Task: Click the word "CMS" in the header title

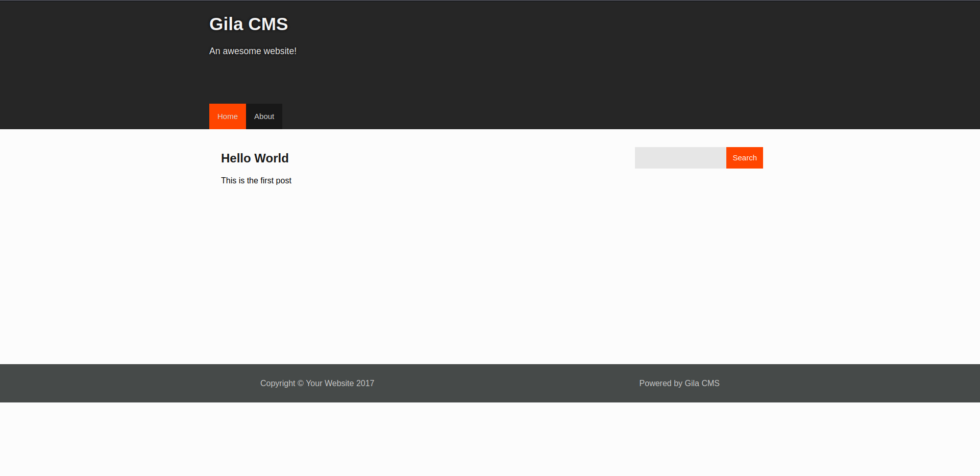Action: 268,24
